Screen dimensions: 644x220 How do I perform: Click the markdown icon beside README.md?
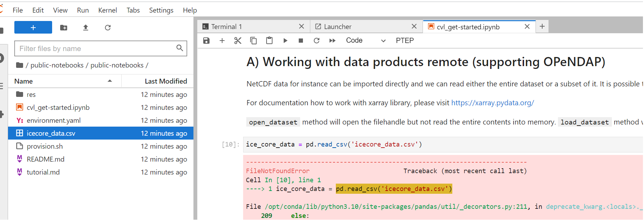point(20,159)
